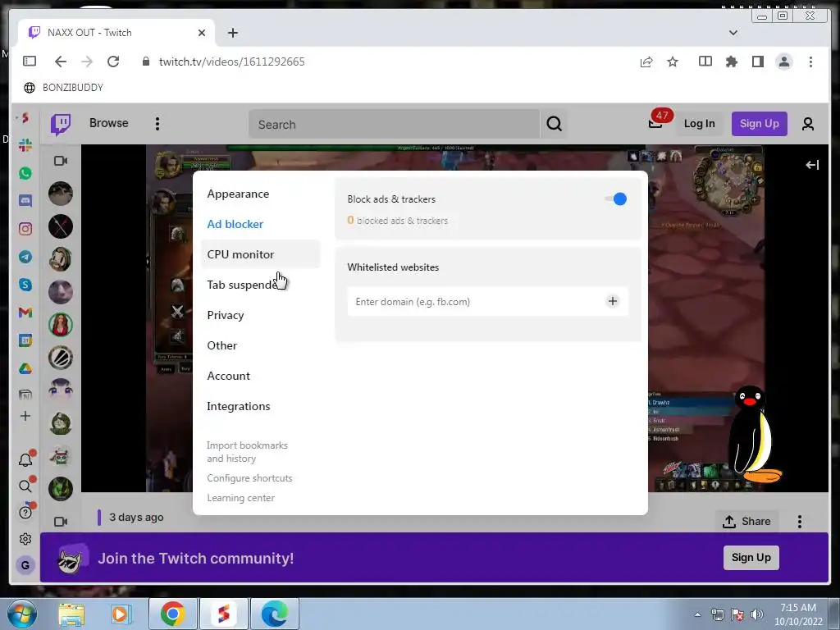Open a new tab with plus button
The height and width of the screenshot is (630, 840).
(x=232, y=33)
